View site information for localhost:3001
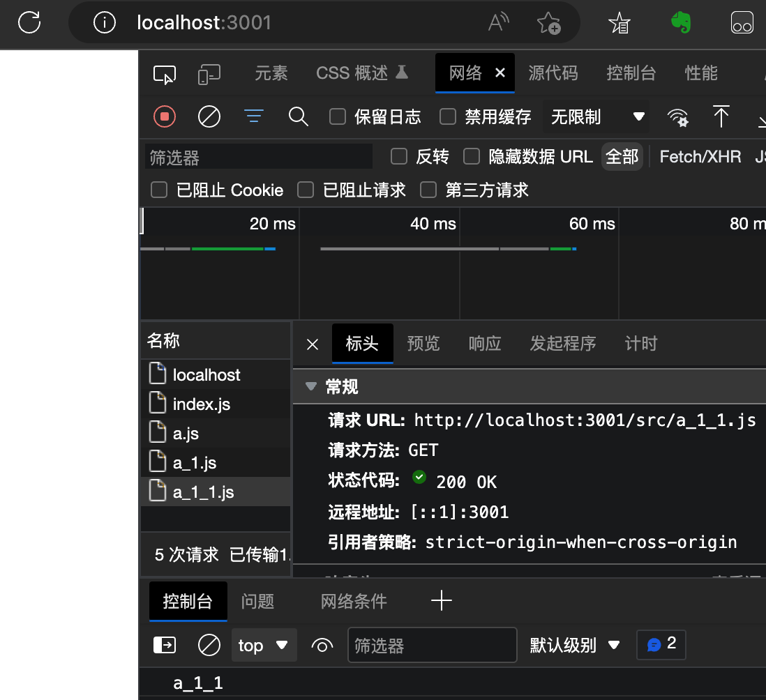 pos(105,22)
